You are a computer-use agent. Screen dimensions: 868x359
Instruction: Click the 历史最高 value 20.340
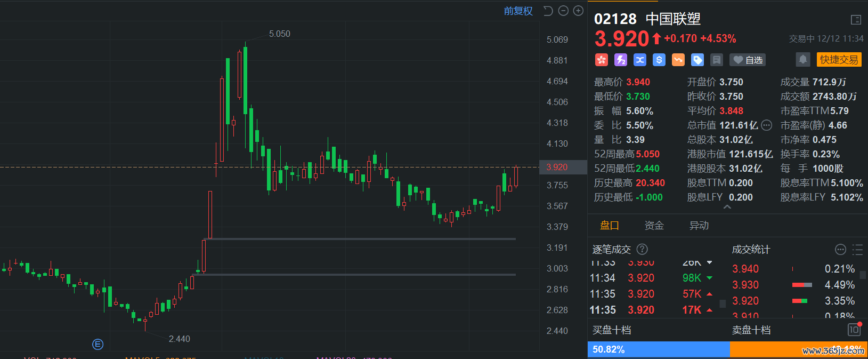[x=651, y=183]
